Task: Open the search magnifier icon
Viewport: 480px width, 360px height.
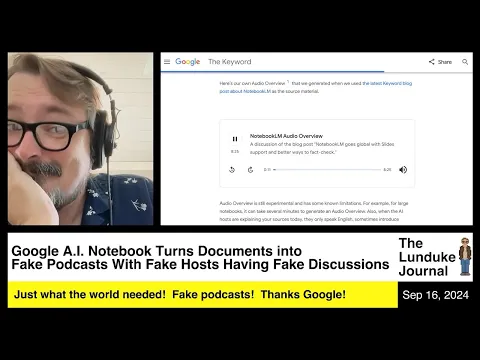Action: [x=465, y=62]
